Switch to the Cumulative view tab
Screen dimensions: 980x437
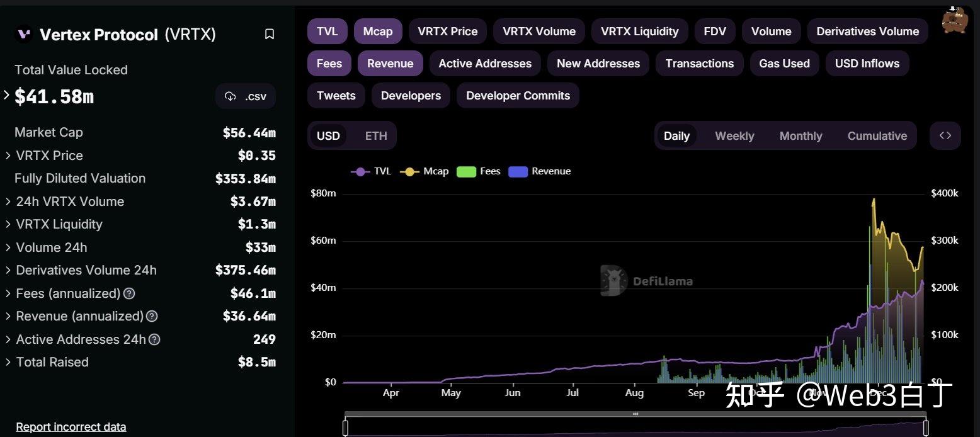tap(877, 136)
